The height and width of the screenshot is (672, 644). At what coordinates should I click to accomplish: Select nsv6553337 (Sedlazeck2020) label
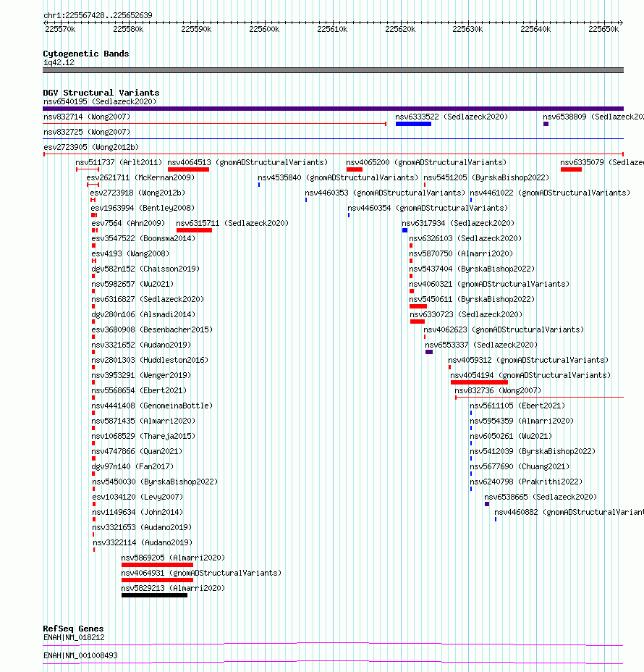coord(481,345)
